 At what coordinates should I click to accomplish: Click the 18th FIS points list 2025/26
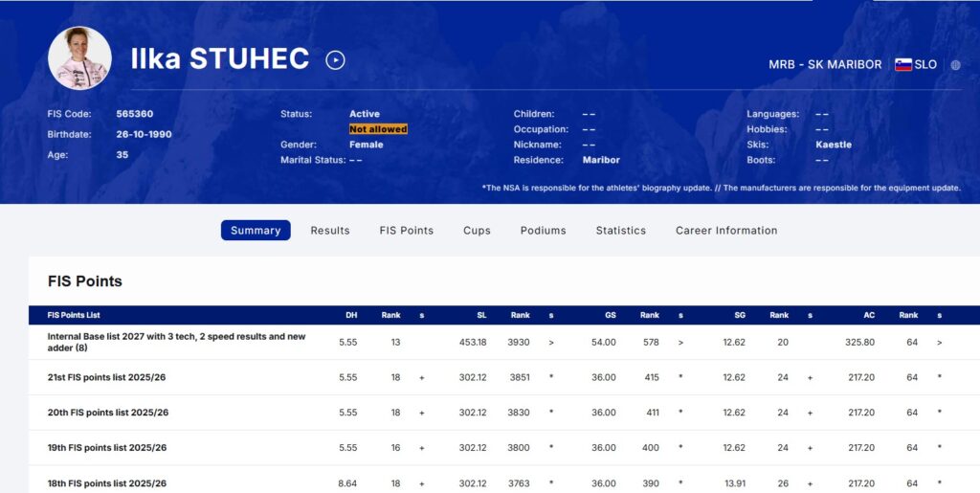pos(107,483)
